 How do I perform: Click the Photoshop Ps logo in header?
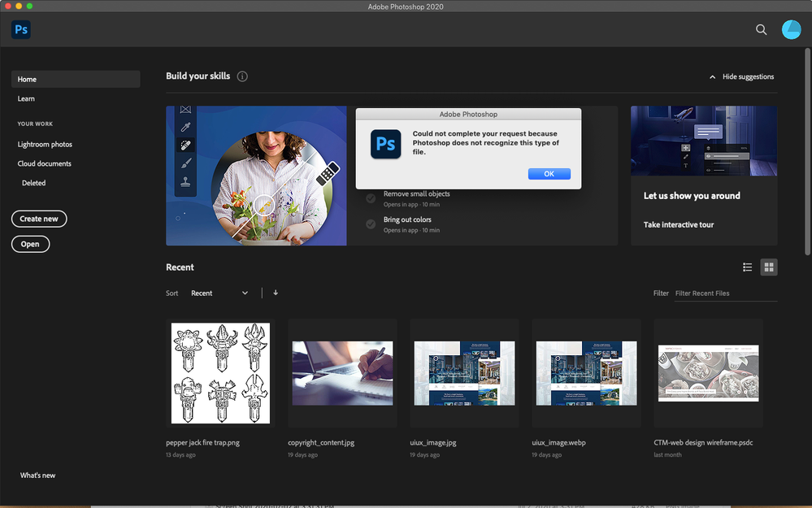20,29
